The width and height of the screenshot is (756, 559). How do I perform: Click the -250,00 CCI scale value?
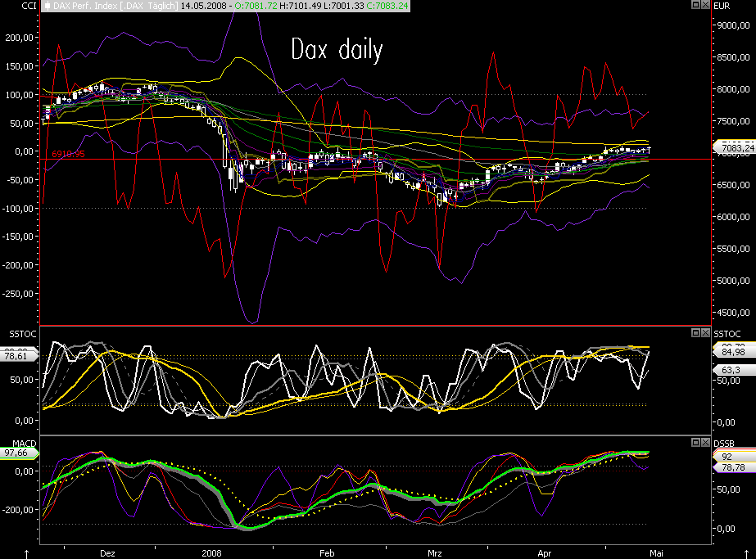coord(18,294)
